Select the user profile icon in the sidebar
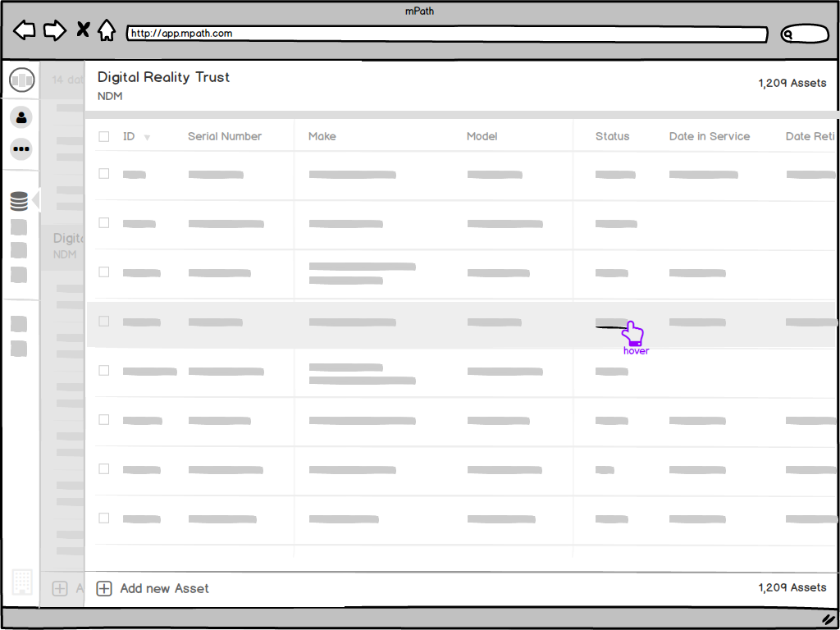The image size is (840, 630). click(21, 117)
